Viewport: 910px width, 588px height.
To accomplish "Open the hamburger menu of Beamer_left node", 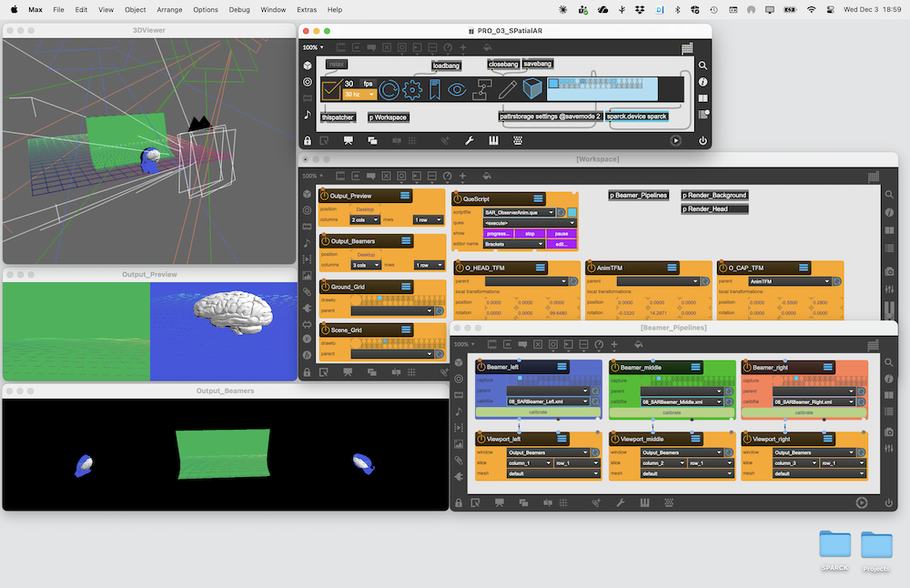I will click(561, 367).
